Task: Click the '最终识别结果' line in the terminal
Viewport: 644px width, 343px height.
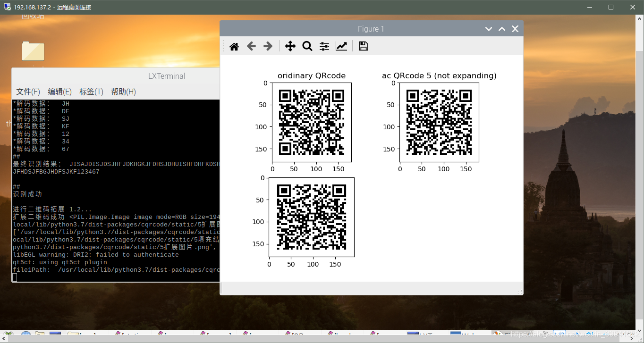Action: 116,164
